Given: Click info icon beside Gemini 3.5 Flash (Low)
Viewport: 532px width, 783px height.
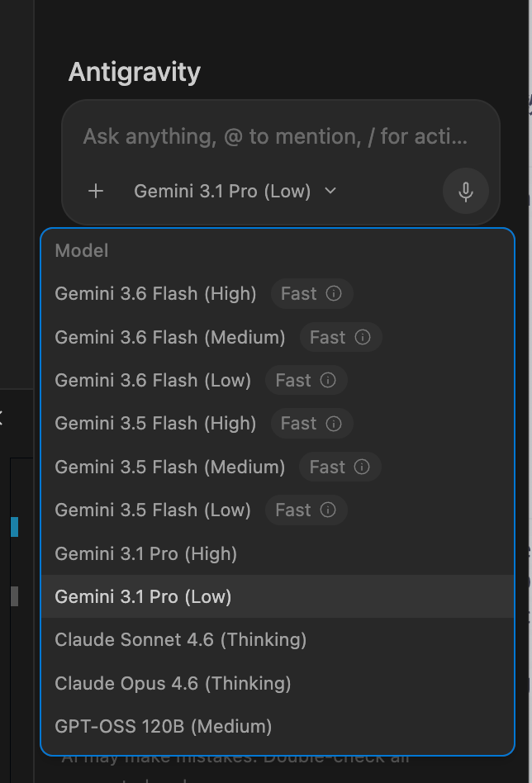Looking at the screenshot, I should tap(328, 510).
